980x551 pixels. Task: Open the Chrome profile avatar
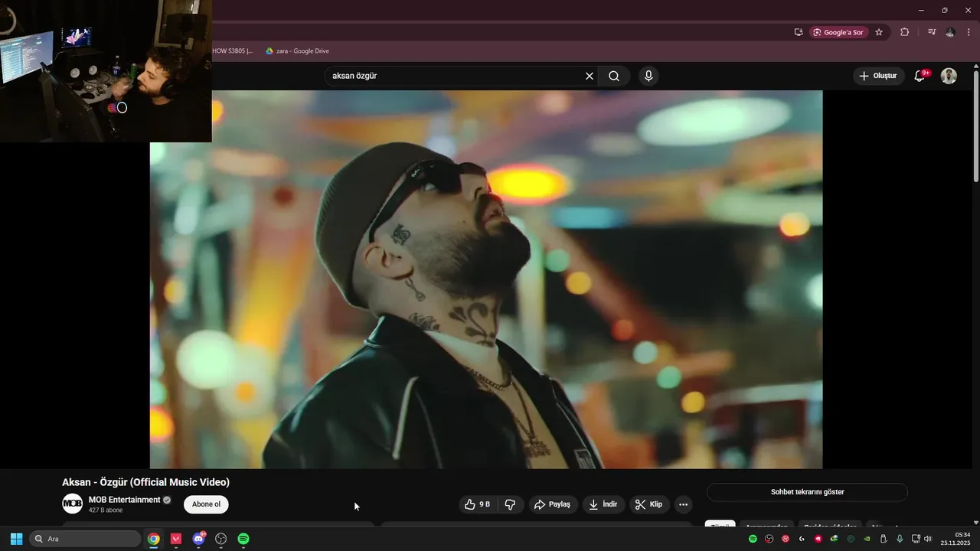coord(950,32)
